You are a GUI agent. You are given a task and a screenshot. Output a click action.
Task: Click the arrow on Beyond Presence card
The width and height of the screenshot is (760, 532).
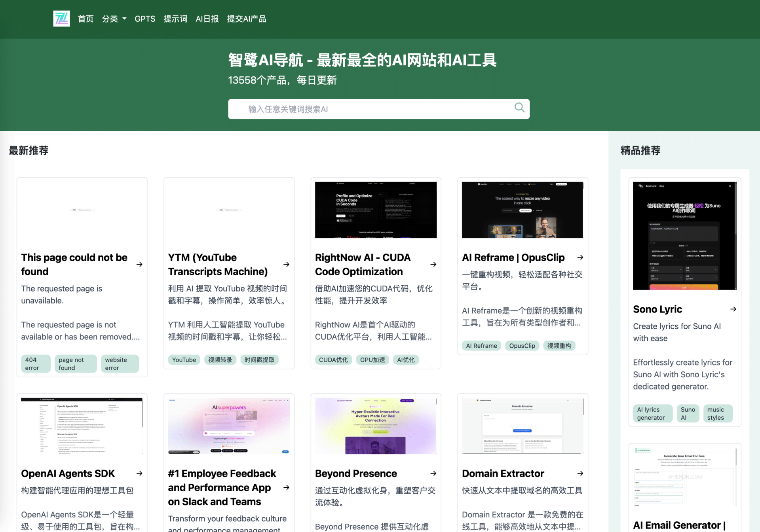433,473
